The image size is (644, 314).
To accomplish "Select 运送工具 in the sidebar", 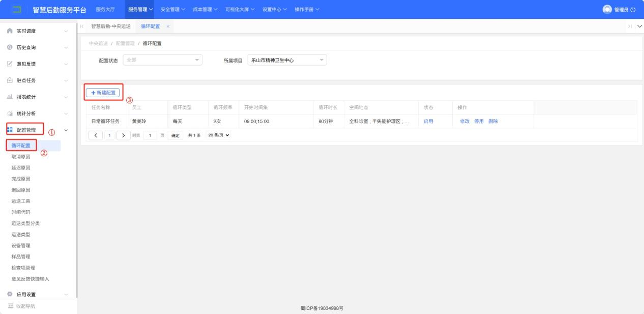I will [21, 201].
